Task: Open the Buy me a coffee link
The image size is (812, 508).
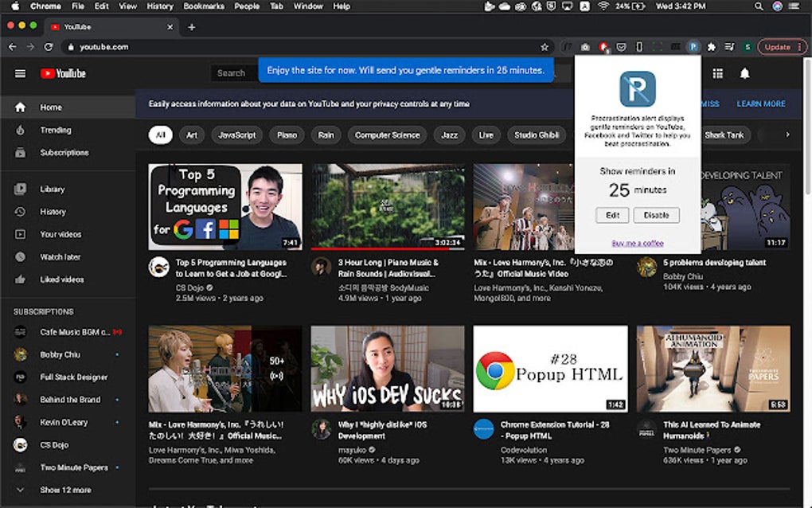Action: click(x=637, y=243)
